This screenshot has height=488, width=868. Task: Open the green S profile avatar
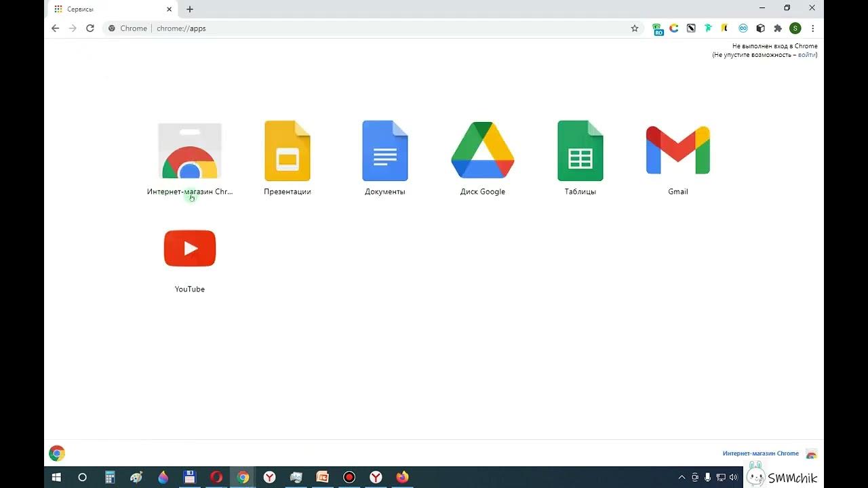pyautogui.click(x=795, y=28)
